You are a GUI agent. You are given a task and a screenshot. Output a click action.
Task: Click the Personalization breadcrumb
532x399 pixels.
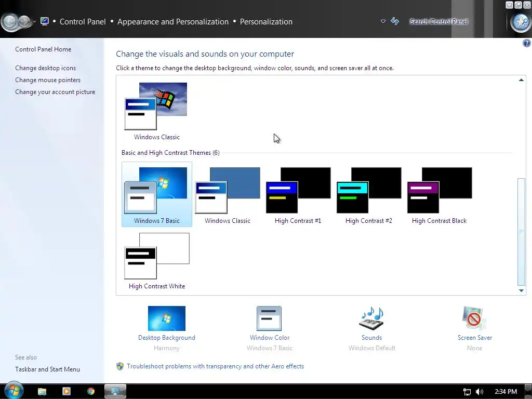tap(266, 22)
